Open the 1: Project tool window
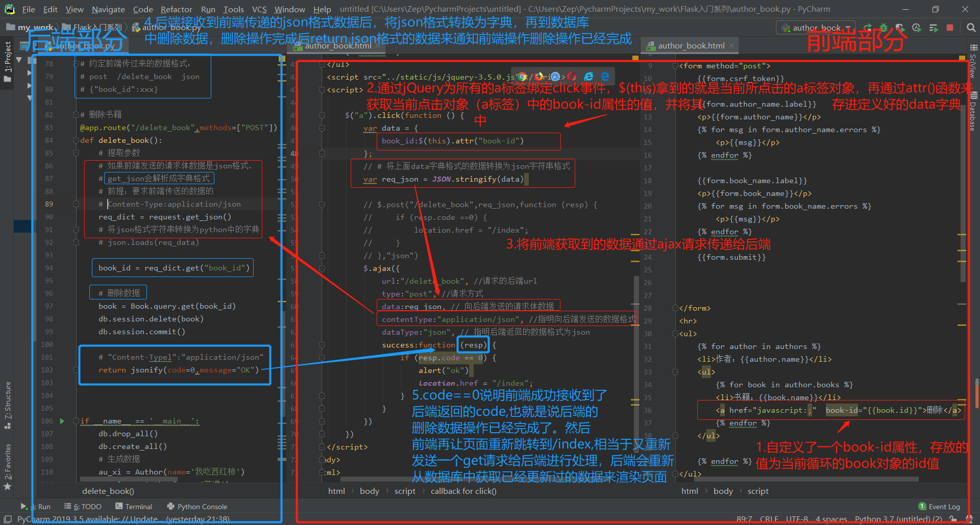The width and height of the screenshot is (980, 525). (8, 62)
